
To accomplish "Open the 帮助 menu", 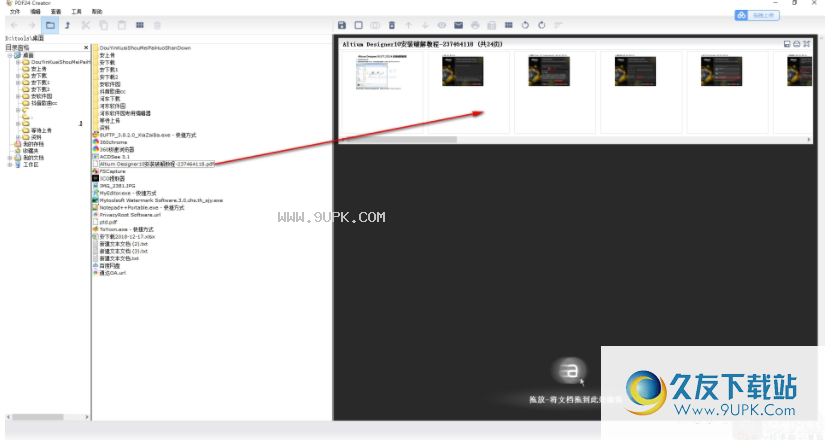I will pyautogui.click(x=97, y=11).
